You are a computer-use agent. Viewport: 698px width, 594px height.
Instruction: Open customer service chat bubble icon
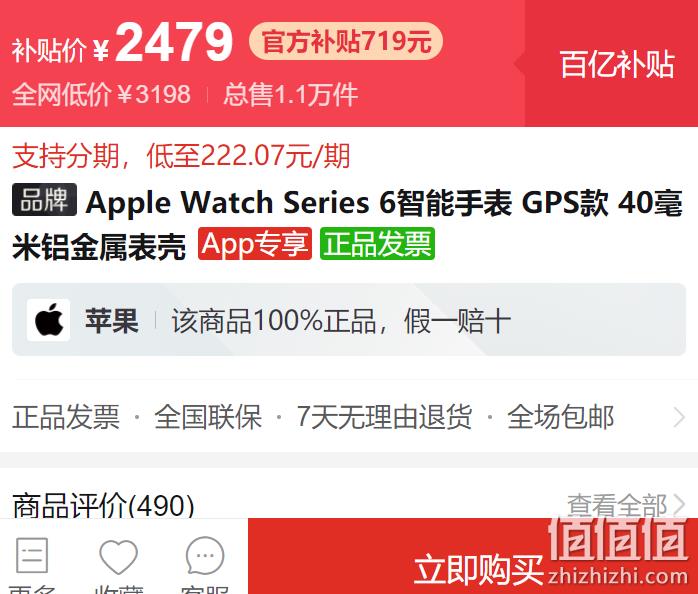coord(205,556)
